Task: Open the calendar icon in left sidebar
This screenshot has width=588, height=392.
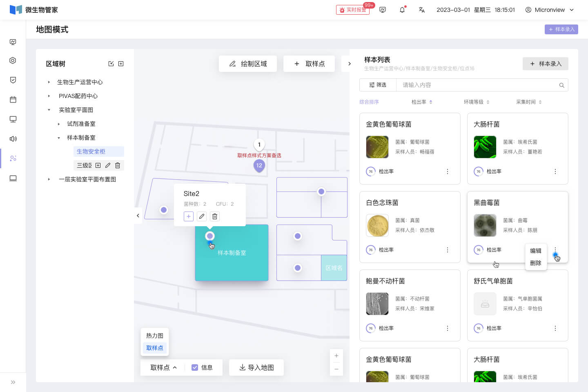Action: 13,100
